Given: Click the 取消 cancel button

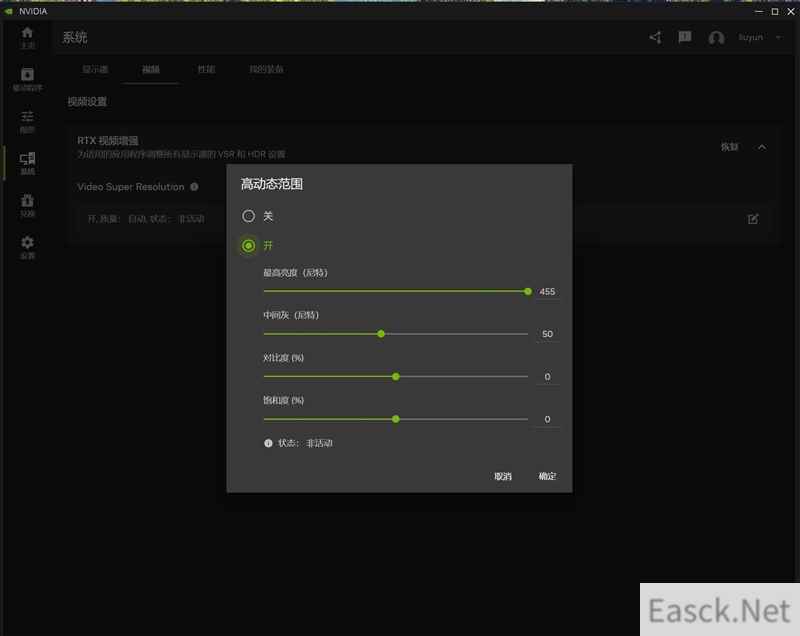Looking at the screenshot, I should [503, 476].
